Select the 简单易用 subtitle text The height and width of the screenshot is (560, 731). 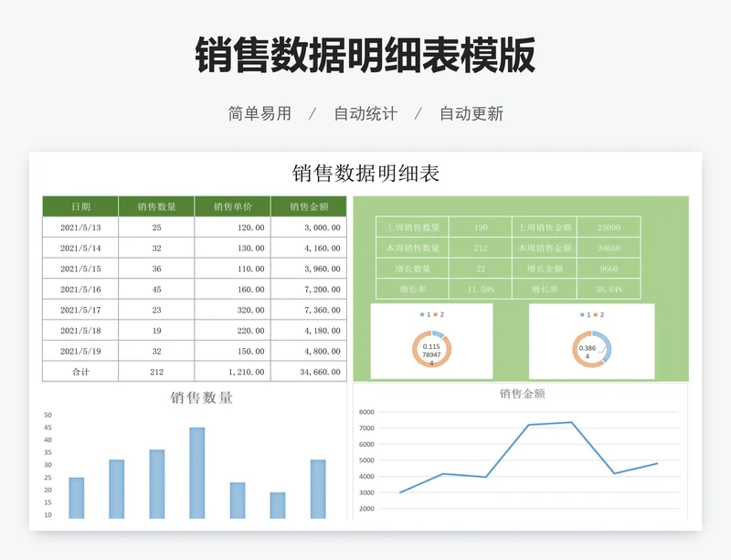[260, 113]
